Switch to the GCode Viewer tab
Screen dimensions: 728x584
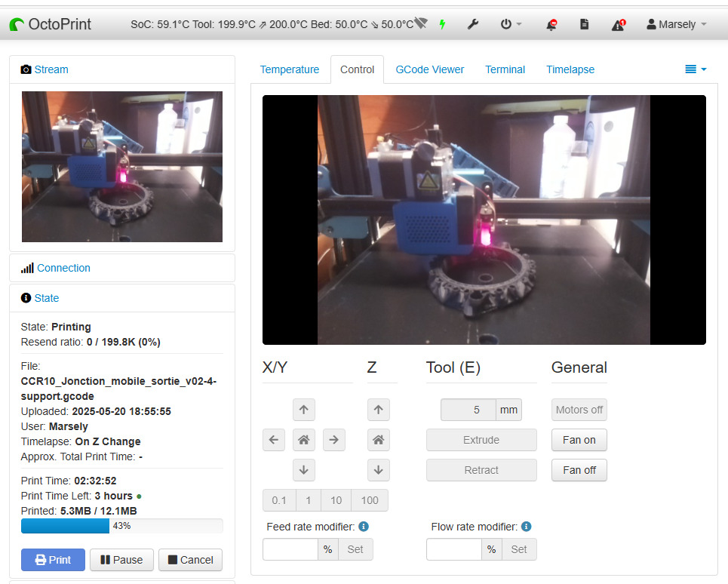(429, 69)
